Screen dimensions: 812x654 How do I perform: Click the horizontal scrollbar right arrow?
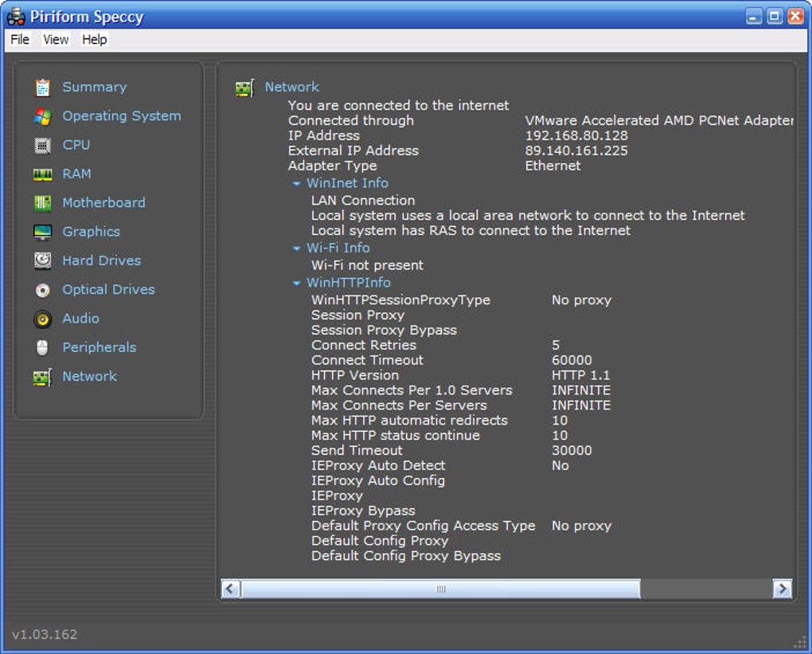pos(782,589)
